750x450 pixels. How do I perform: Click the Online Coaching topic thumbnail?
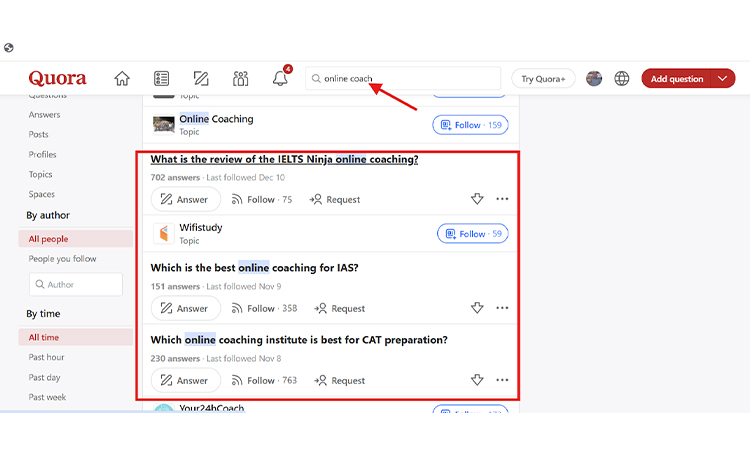click(164, 125)
